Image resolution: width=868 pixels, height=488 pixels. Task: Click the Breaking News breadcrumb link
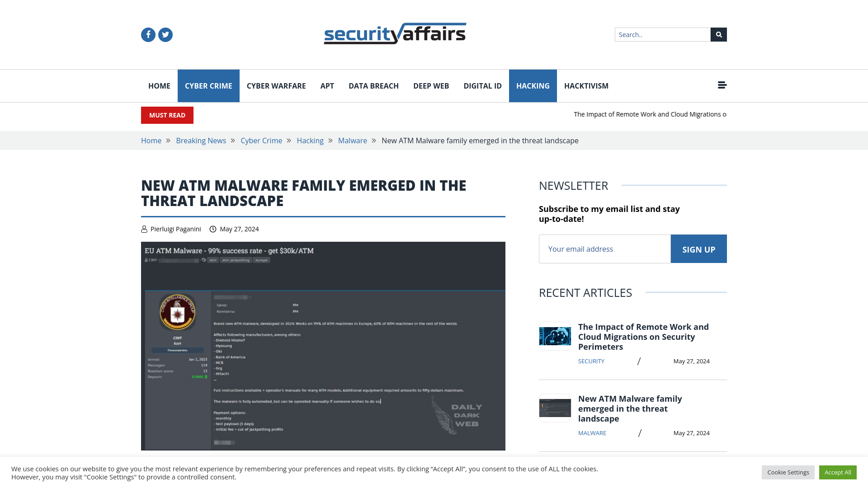pyautogui.click(x=201, y=140)
